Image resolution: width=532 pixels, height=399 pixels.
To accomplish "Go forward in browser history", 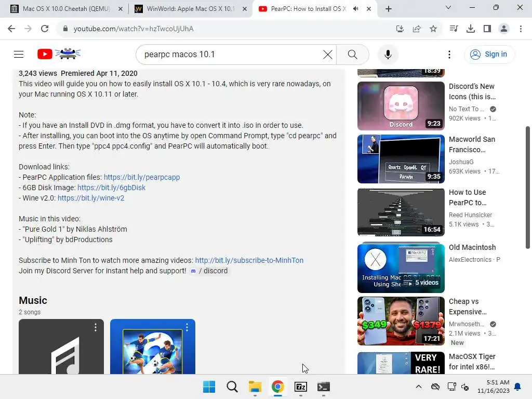I will coord(28,29).
